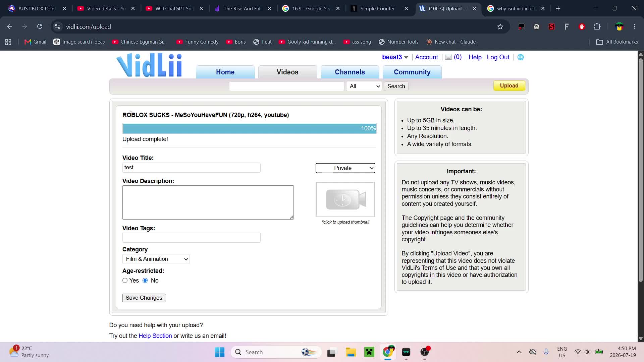Open the Help link
The height and width of the screenshot is (362, 644).
pyautogui.click(x=475, y=57)
